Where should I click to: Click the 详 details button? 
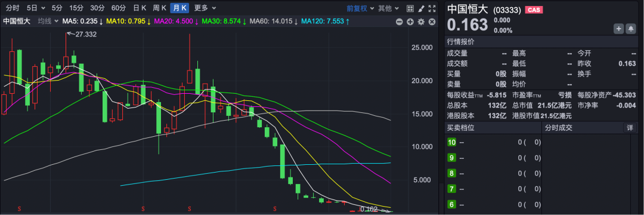[x=630, y=127]
